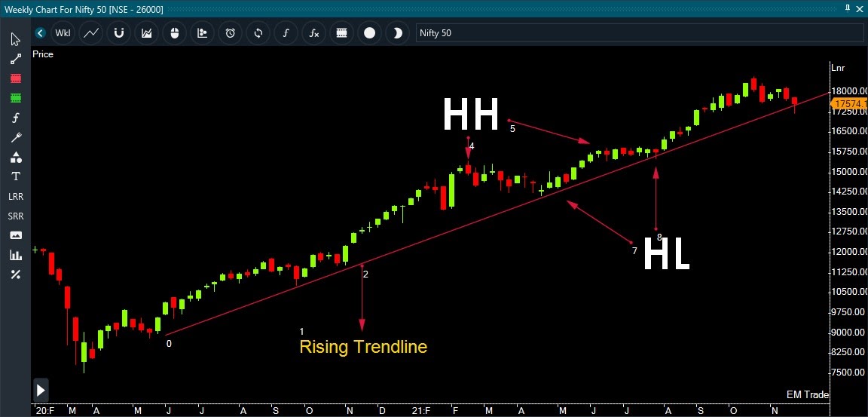Select the trendline drawing tool

click(16, 60)
